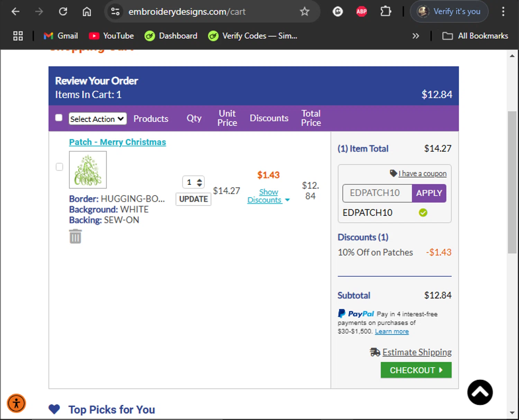The width and height of the screenshot is (519, 420).
Task: Open the Patch - Merry Christmas product link
Action: click(x=117, y=142)
